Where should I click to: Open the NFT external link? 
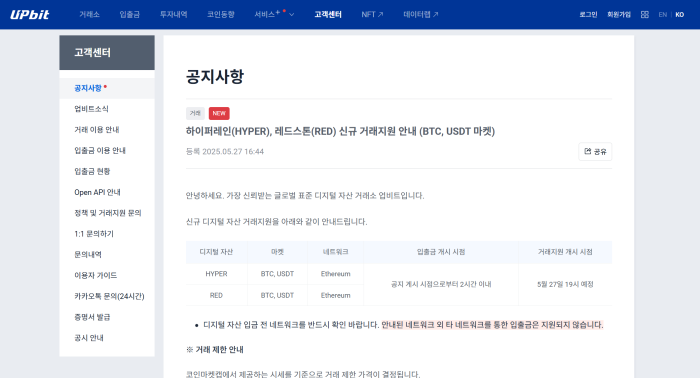point(372,14)
